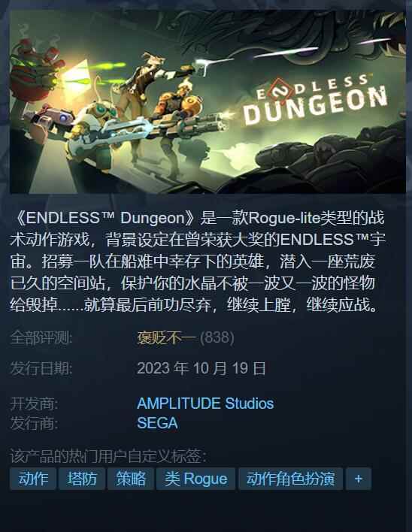Screen dimensions: 412x532
Task: Click the 发行商 label
Action: point(34,423)
